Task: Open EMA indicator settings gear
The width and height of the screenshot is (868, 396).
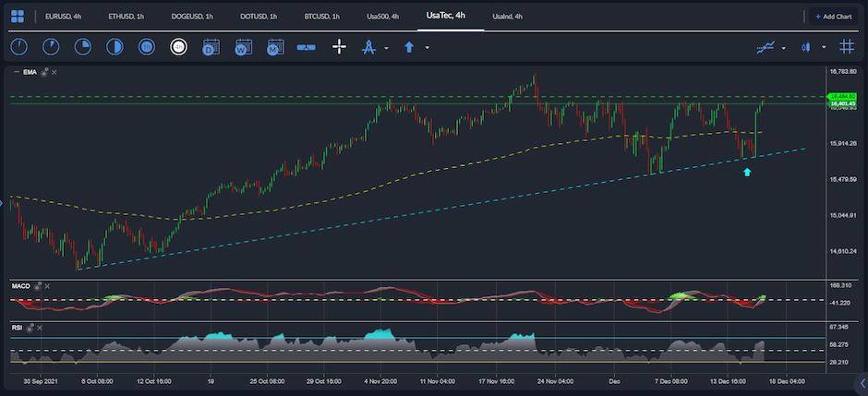Action: (x=44, y=72)
